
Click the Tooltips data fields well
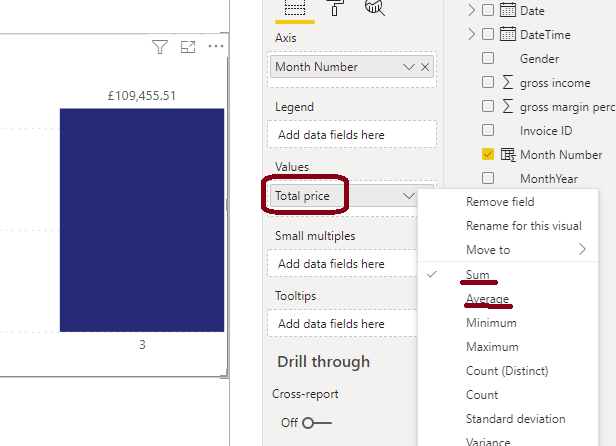tap(342, 323)
